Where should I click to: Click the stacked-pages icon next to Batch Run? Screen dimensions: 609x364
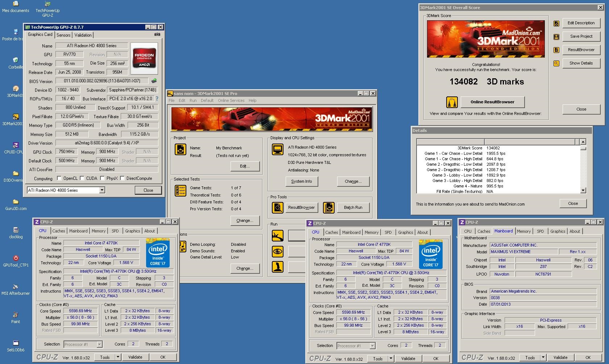(328, 207)
